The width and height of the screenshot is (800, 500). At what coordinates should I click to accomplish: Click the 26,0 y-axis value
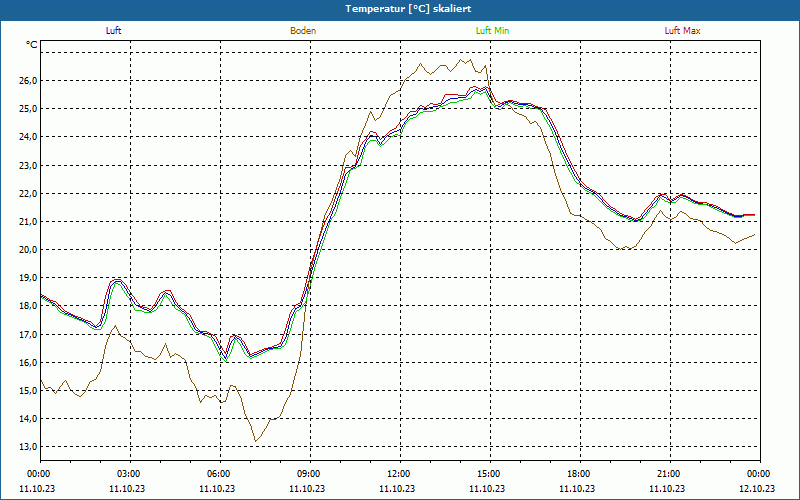tap(29, 81)
